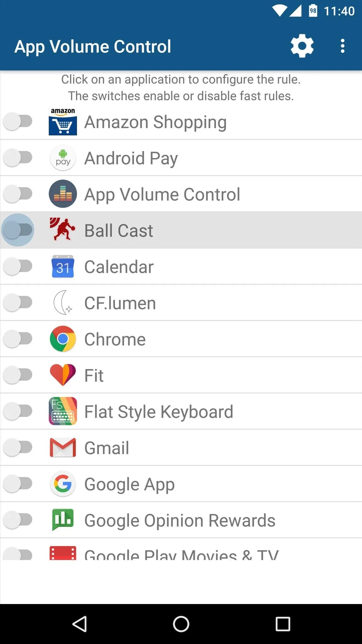Tap the Amazon Shopping cart icon
Image resolution: width=362 pixels, height=644 pixels.
[63, 121]
